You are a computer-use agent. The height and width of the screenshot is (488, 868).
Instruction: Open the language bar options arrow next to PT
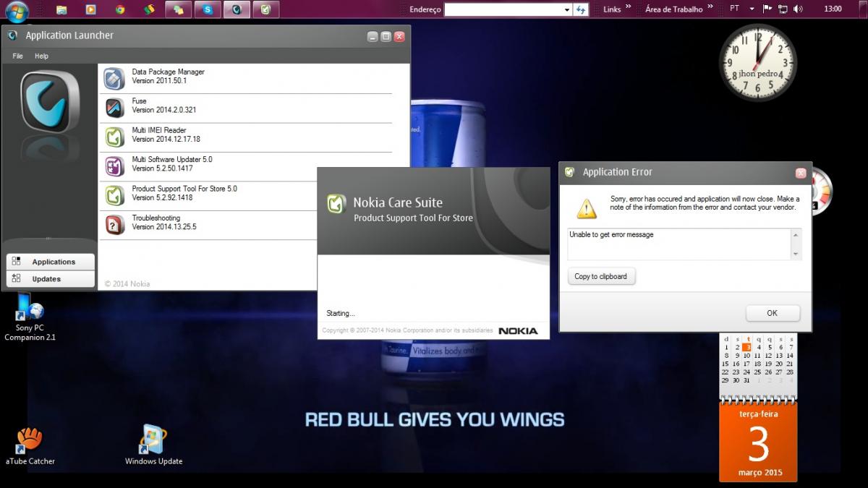(752, 9)
